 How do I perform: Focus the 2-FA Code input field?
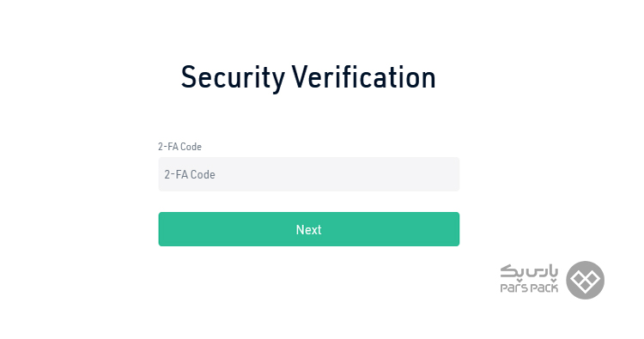click(309, 174)
